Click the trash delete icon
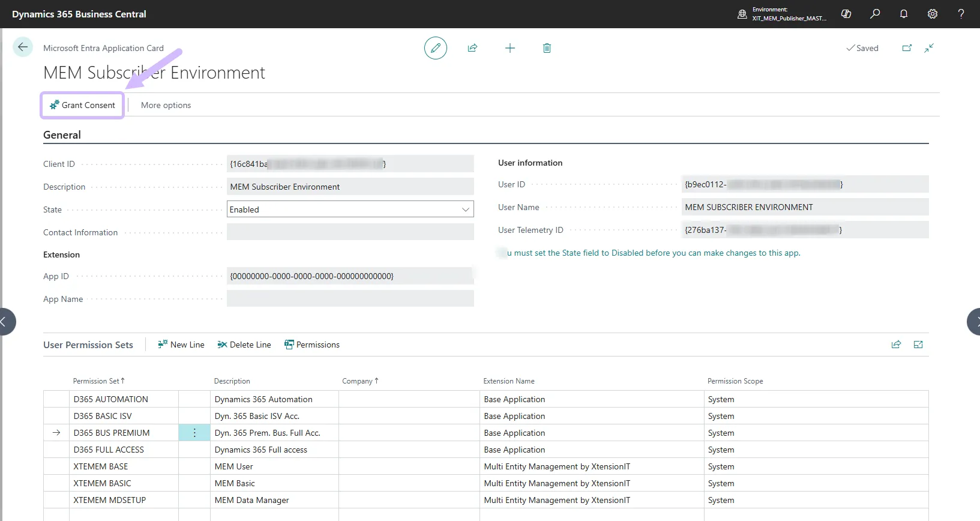This screenshot has width=980, height=521. [547, 48]
